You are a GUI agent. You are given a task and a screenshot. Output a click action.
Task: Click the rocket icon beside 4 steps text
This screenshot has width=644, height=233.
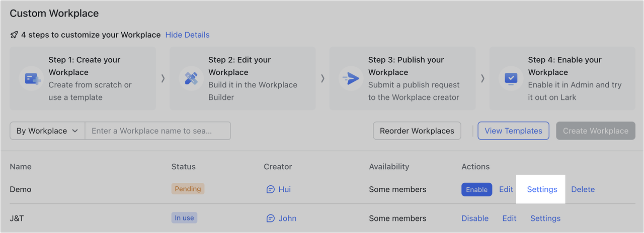pos(14,35)
